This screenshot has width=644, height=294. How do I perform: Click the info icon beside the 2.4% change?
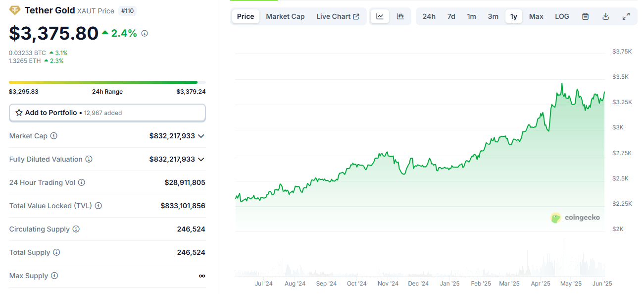click(145, 33)
